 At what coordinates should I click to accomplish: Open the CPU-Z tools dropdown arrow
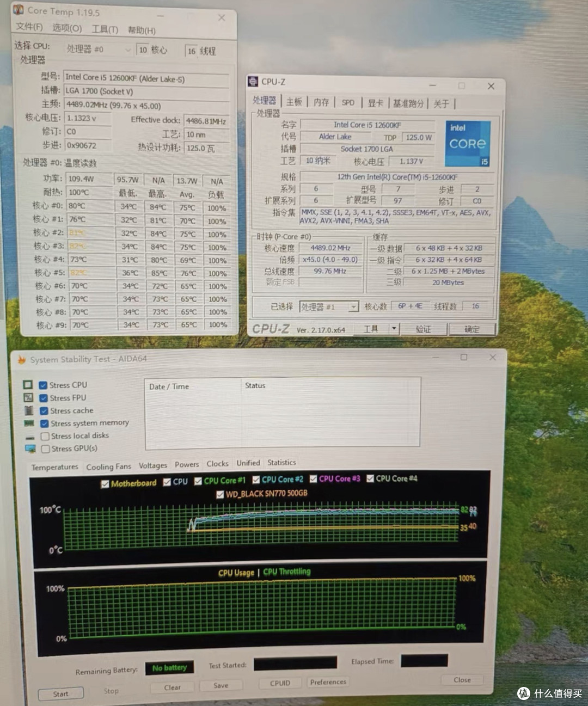click(394, 329)
